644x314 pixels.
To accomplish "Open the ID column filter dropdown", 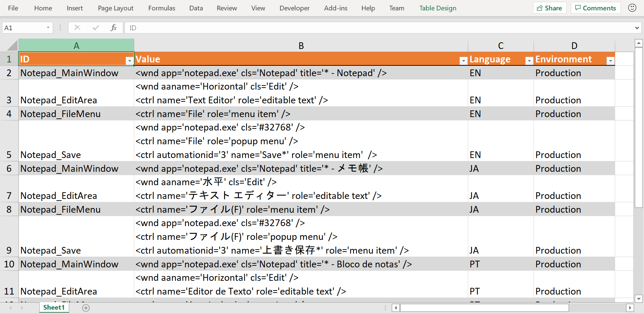I will pos(129,61).
